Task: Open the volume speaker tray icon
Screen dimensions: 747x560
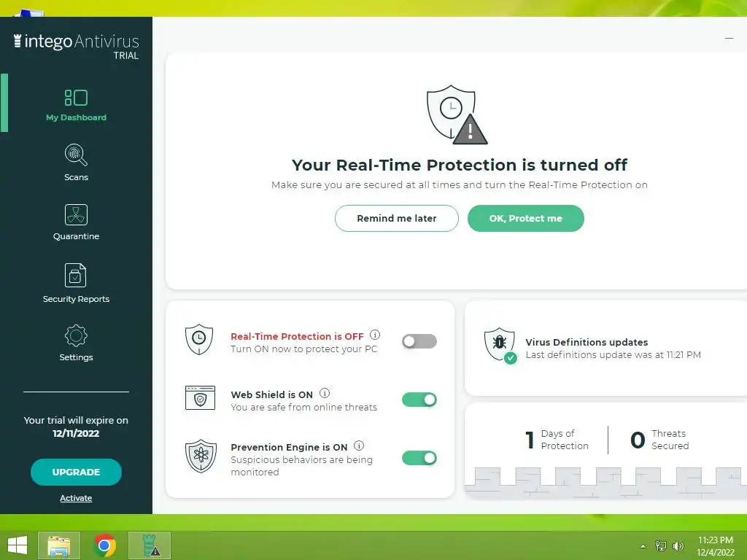Action: click(678, 546)
